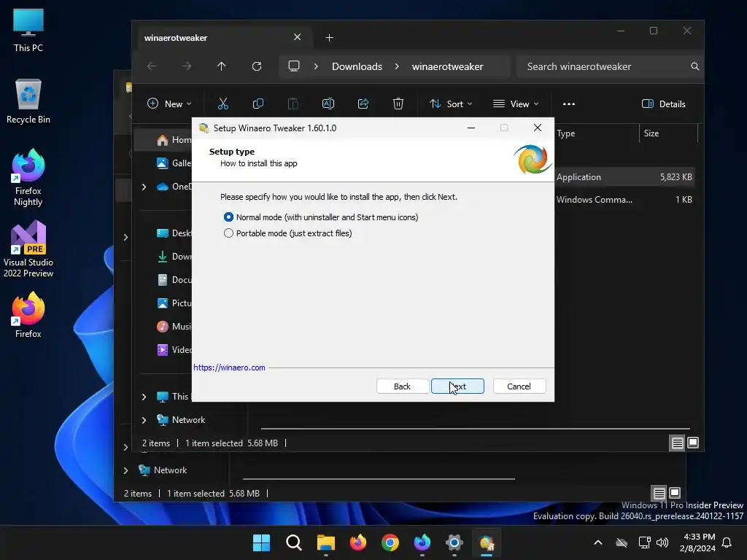The height and width of the screenshot is (560, 747).
Task: Expand the OneDrive tree node
Action: click(144, 187)
